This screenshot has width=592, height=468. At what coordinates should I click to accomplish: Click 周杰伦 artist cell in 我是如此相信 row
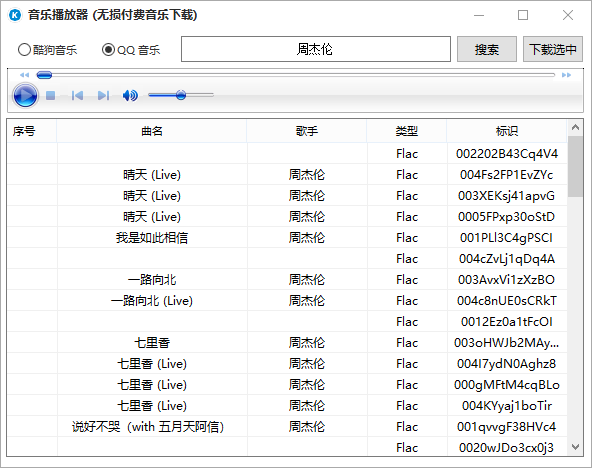[307, 238]
